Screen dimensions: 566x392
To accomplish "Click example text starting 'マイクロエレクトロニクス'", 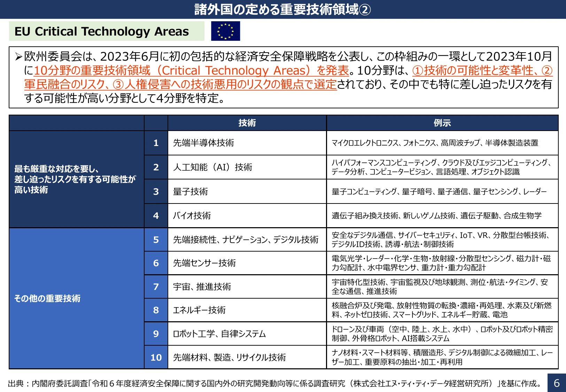I will [x=435, y=143].
